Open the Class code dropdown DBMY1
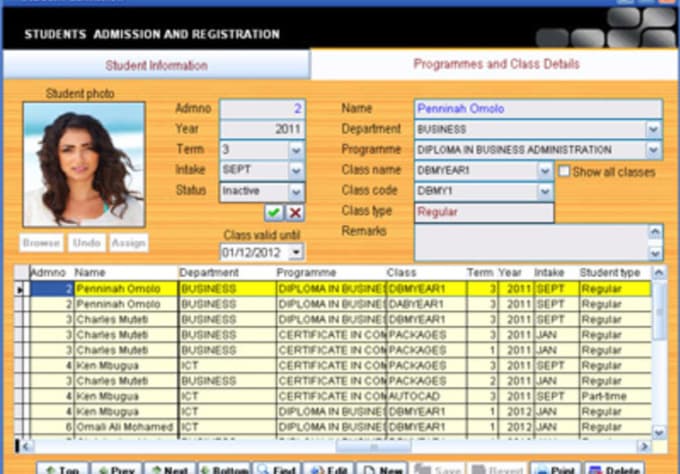Image resolution: width=680 pixels, height=474 pixels. point(545,191)
